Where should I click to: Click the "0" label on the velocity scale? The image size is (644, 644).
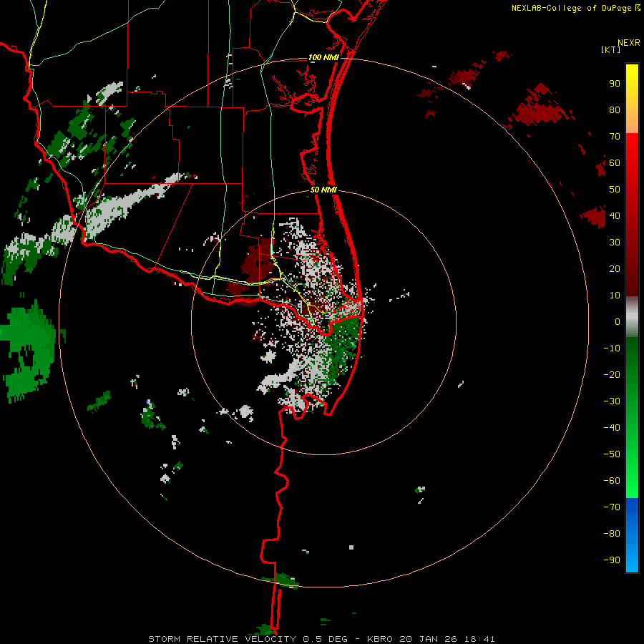(x=618, y=321)
